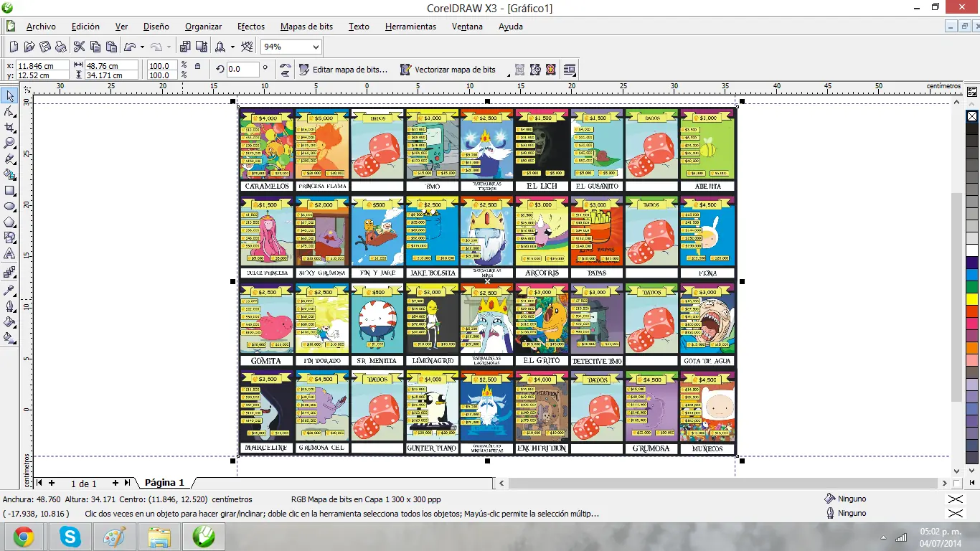The height and width of the screenshot is (551, 980).
Task: Click Editar mapa de bits button
Action: (343, 70)
